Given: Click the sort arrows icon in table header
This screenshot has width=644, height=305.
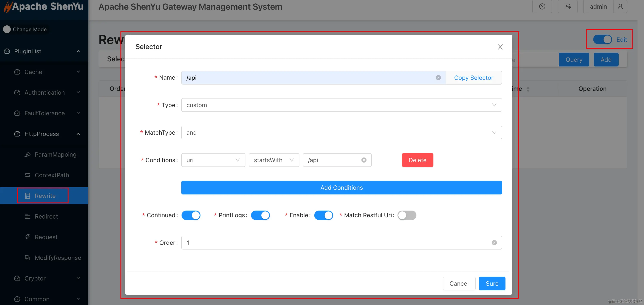Looking at the screenshot, I should pos(528,89).
